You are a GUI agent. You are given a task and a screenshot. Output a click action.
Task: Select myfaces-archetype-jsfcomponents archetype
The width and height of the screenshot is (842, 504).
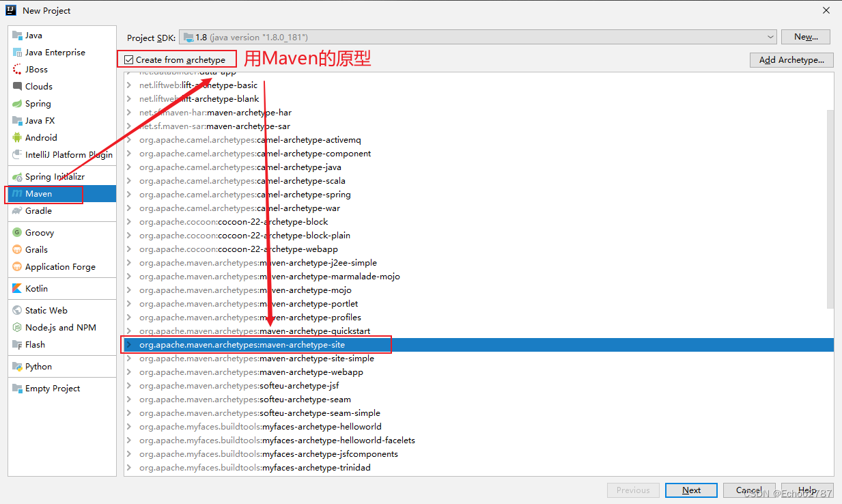coord(479,454)
